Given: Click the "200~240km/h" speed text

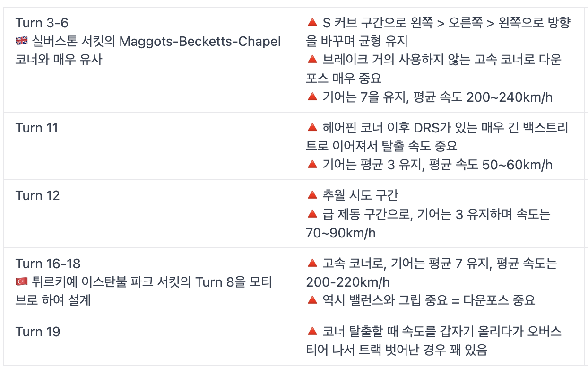Looking at the screenshot, I should coord(509,97).
